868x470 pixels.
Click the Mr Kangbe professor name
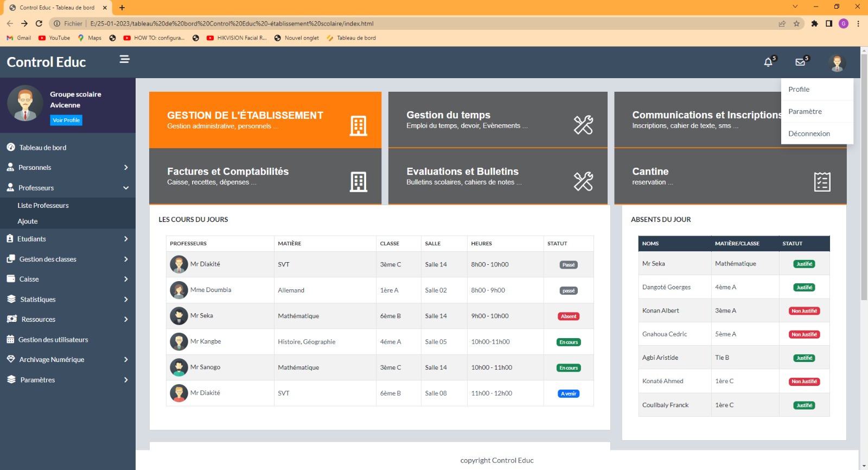coord(206,341)
